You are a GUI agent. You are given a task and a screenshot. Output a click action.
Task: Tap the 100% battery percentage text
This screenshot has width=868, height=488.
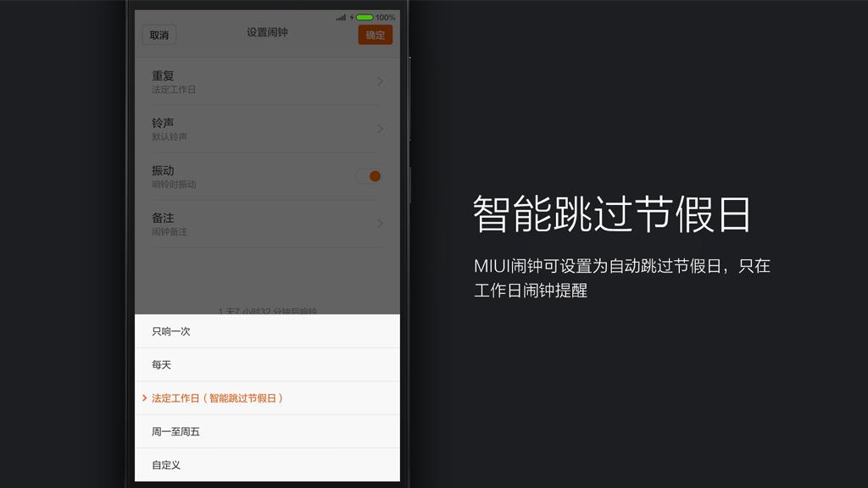[384, 16]
